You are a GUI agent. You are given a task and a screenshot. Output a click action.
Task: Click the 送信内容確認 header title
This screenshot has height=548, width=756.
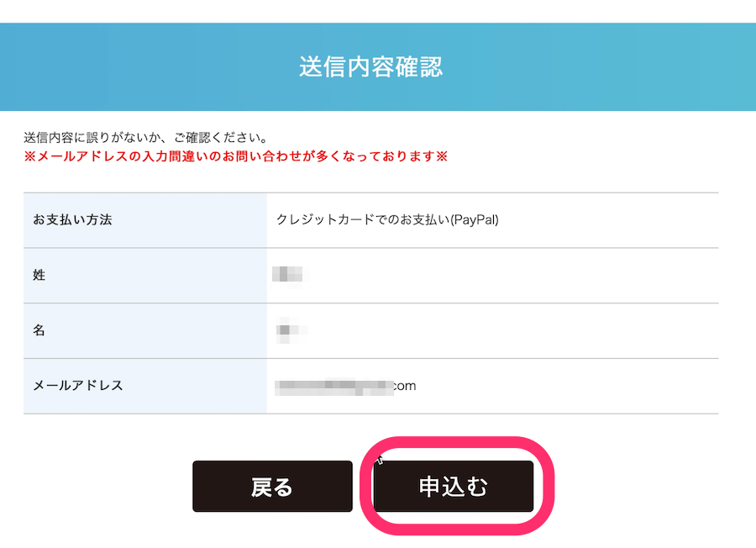377,66
